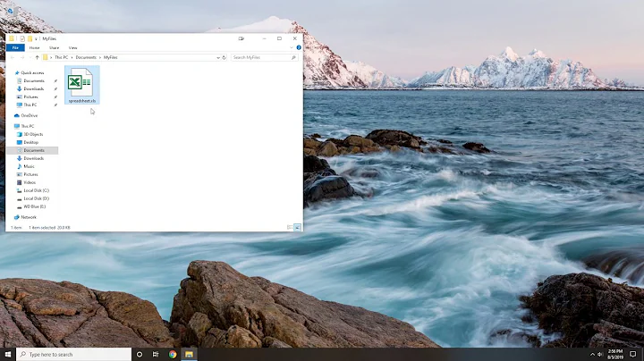The image size is (644, 361).
Task: Switch to the View ribbon tab
Action: click(x=72, y=48)
